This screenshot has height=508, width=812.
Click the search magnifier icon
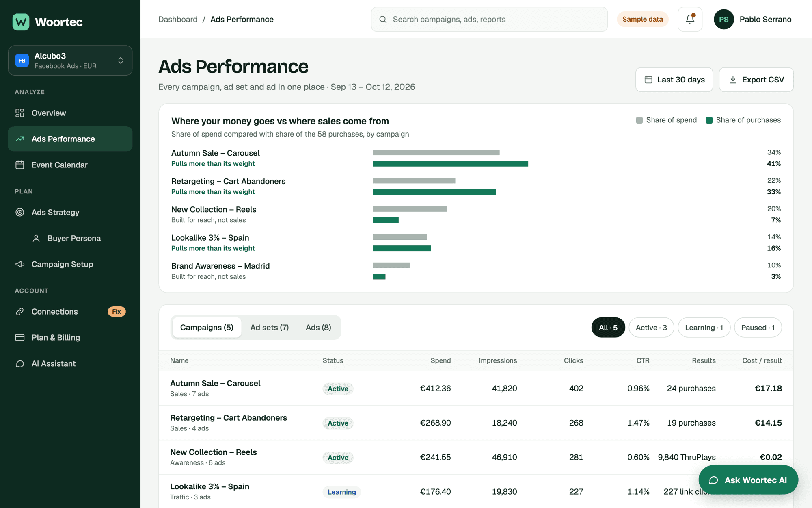[382, 19]
